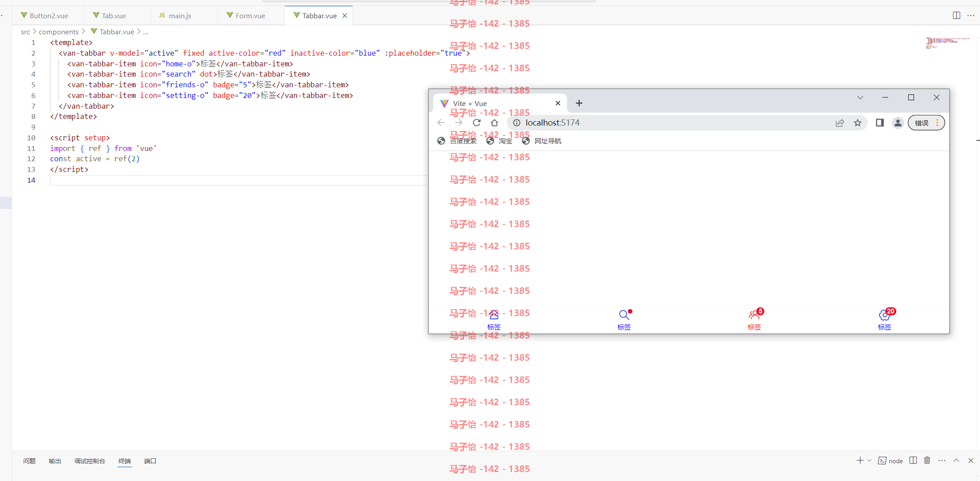Image resolution: width=980 pixels, height=481 pixels.
Task: Share this page from address bar
Action: click(840, 123)
